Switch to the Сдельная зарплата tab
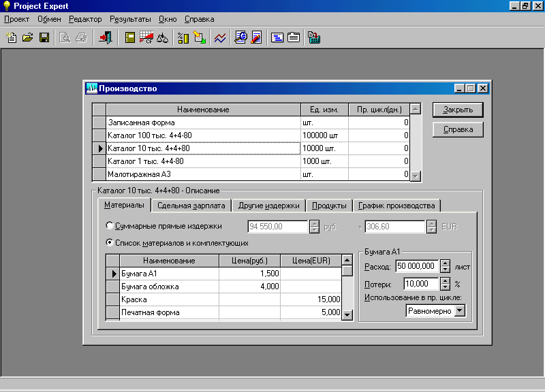The height and width of the screenshot is (392, 545). click(x=191, y=206)
